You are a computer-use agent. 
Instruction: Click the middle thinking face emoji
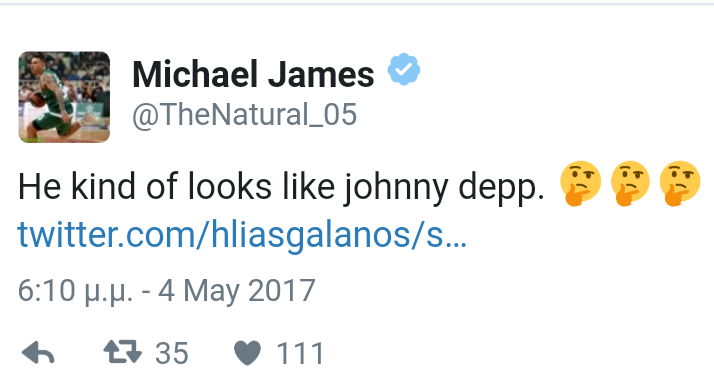pyautogui.click(x=630, y=184)
